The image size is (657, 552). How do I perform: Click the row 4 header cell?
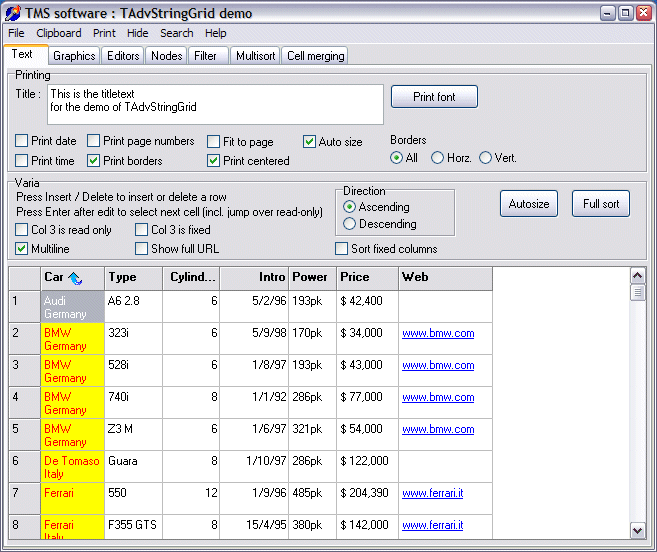coord(25,403)
